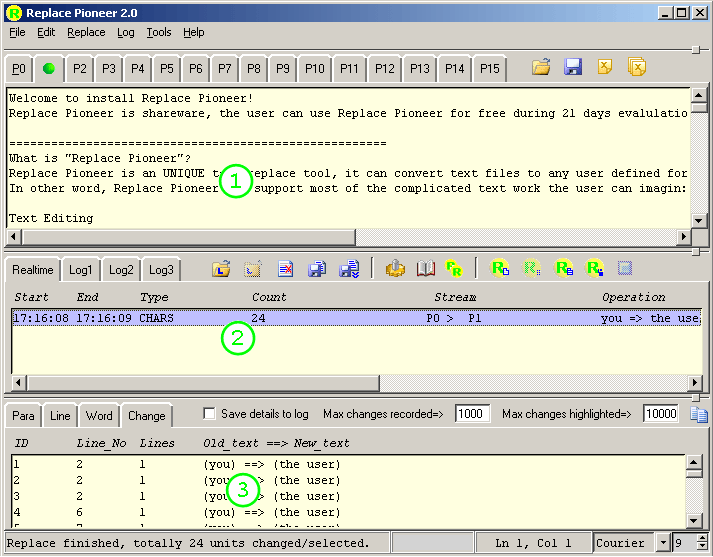Click the single yellow X page icon
713x557 pixels.
click(x=604, y=67)
